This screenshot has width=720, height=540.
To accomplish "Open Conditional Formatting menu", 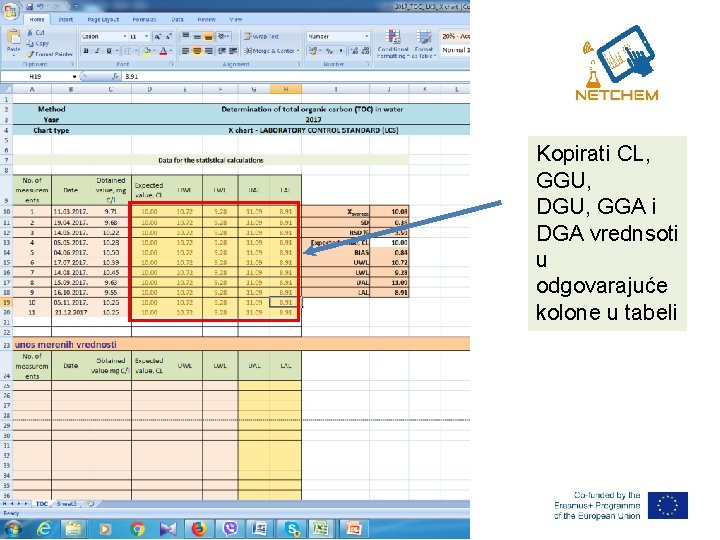I will point(393,44).
